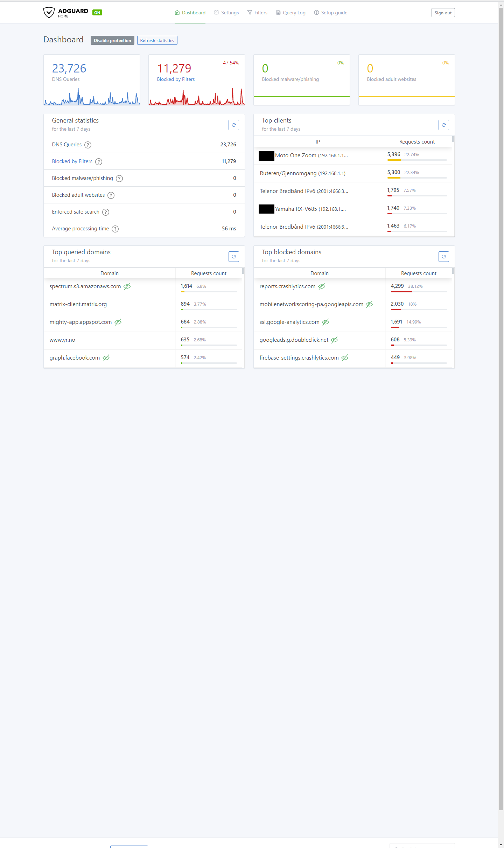The image size is (504, 848).
Task: Open the Setup guide page
Action: coord(331,13)
